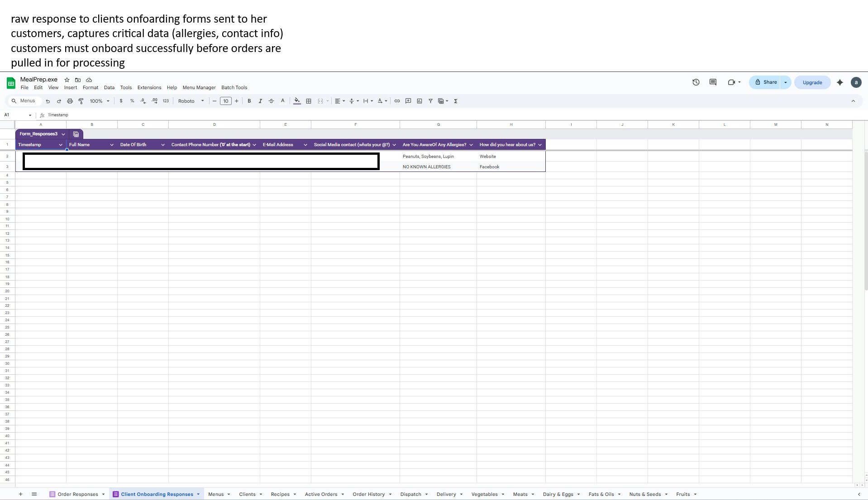Click the Upgrade button
The height and width of the screenshot is (500, 868).
[812, 82]
